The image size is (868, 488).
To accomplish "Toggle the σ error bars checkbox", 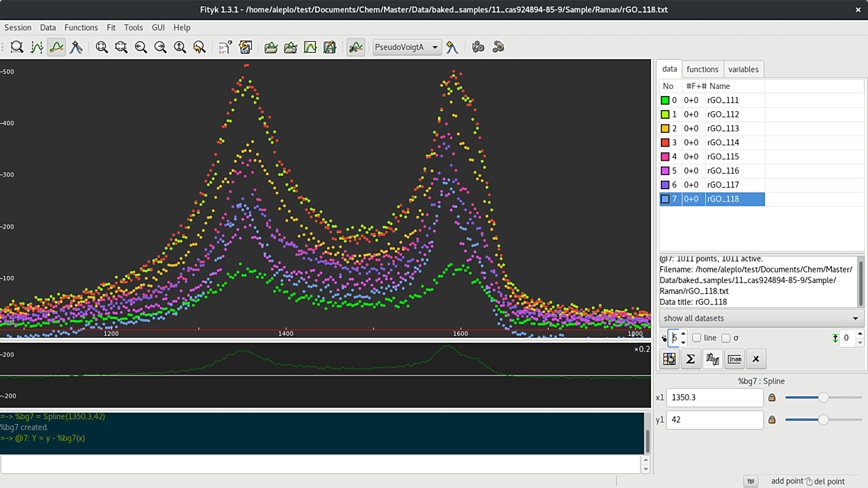I will click(725, 338).
